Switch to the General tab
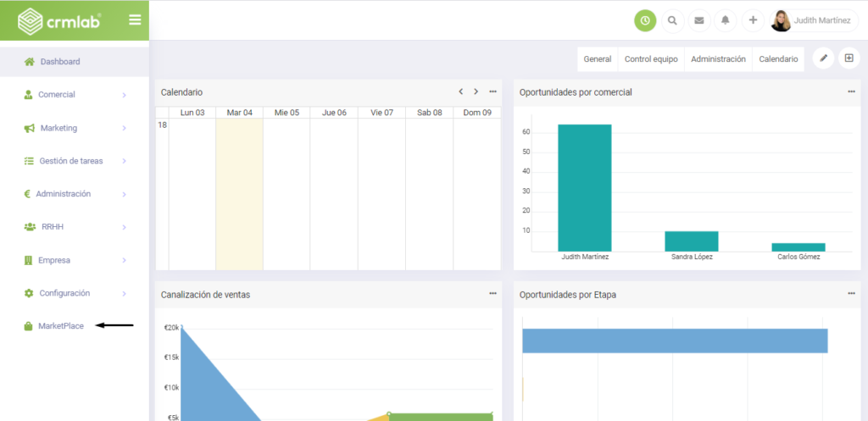The height and width of the screenshot is (421, 868). [x=598, y=59]
